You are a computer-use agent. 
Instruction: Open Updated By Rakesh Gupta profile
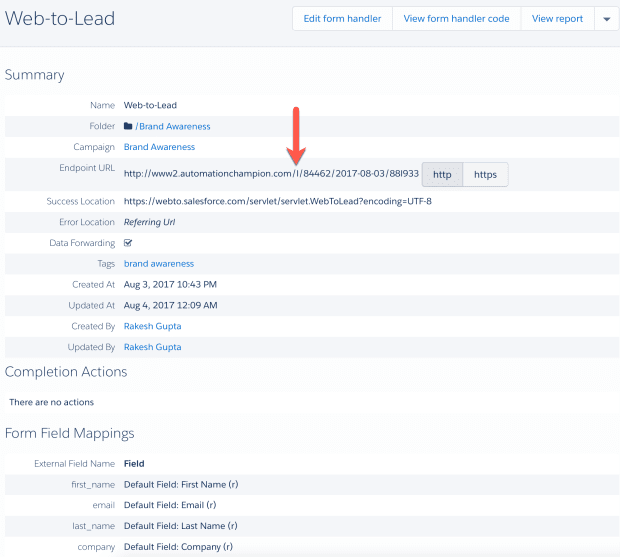152,347
